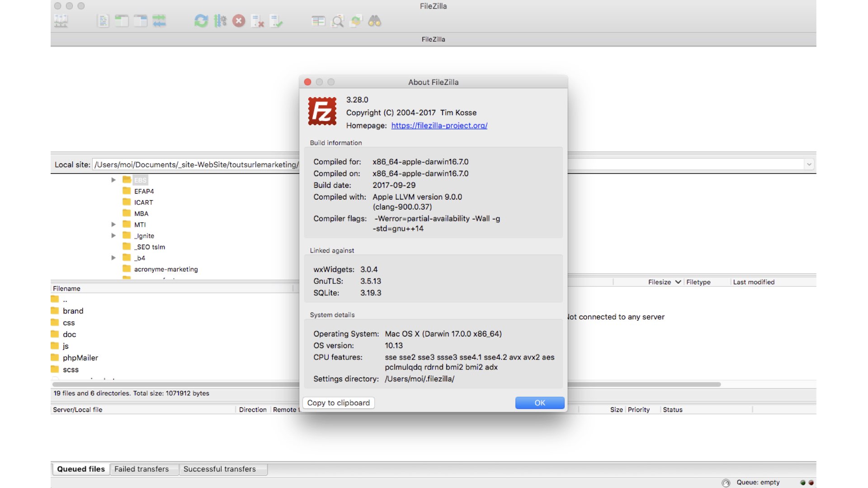Viewport: 868px width, 488px height.
Task: Click version number 3.28.0 text
Action: tap(357, 100)
